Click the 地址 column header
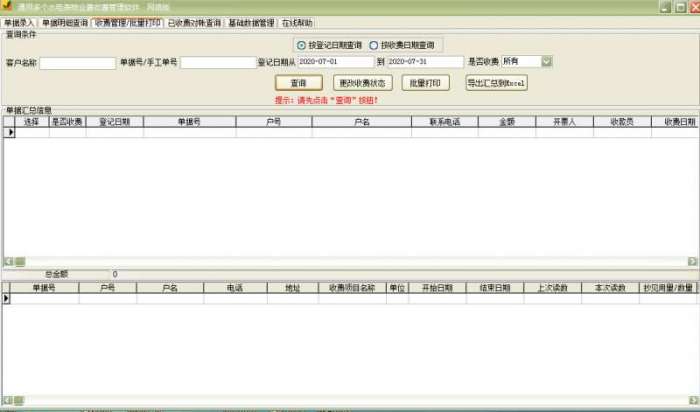700x412 pixels. [293, 288]
